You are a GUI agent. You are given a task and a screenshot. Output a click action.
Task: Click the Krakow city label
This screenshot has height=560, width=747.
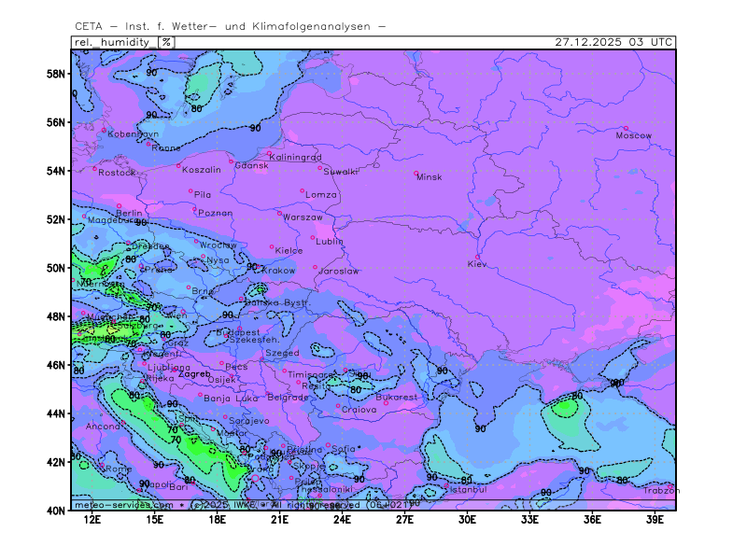click(278, 271)
